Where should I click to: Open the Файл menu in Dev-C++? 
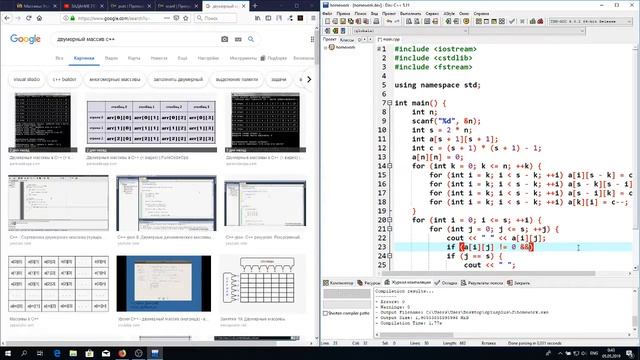327,13
